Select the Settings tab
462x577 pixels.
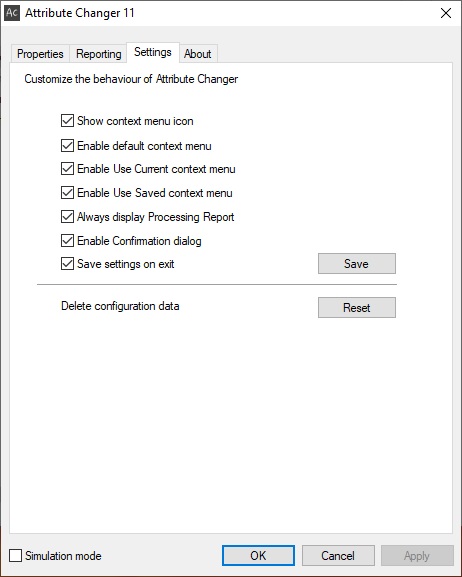153,52
